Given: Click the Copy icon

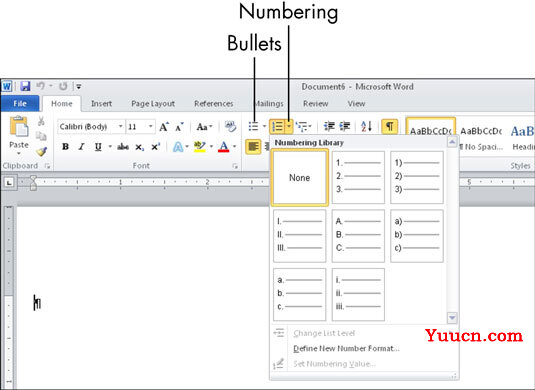Looking at the screenshot, I should (x=41, y=136).
